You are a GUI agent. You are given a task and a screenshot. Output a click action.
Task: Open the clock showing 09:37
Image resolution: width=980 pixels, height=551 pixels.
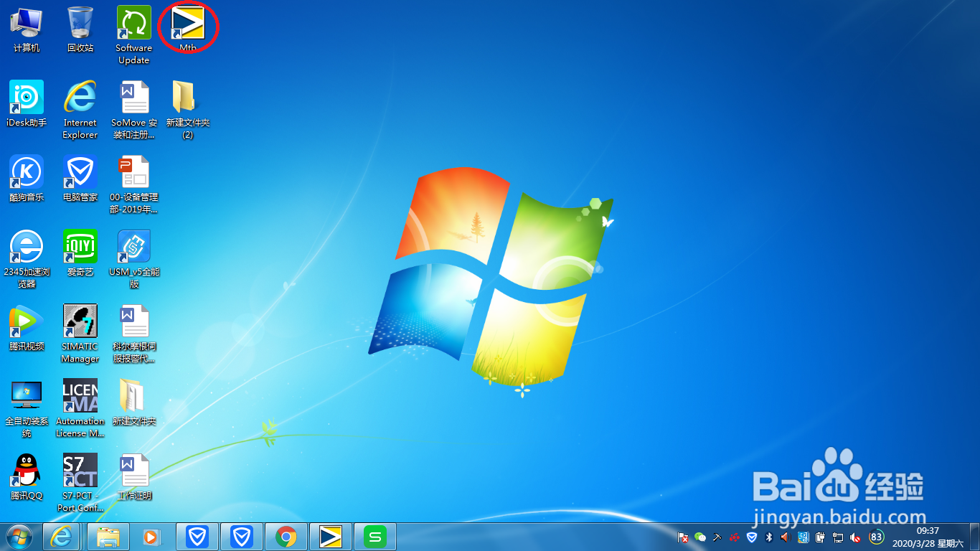pos(927,537)
